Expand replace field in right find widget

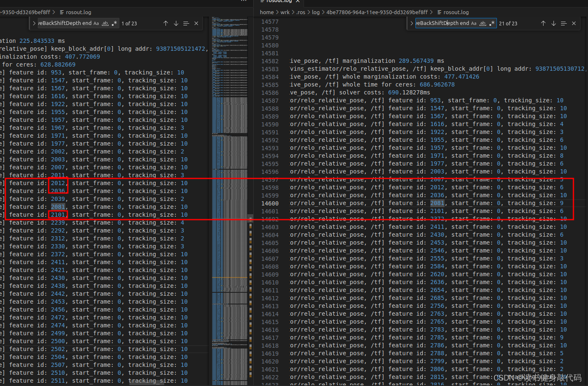(412, 23)
